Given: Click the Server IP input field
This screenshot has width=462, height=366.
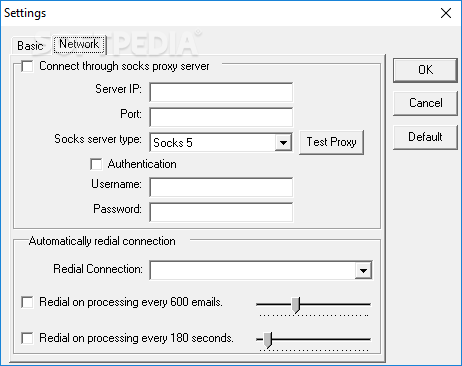Looking at the screenshot, I should (221, 92).
